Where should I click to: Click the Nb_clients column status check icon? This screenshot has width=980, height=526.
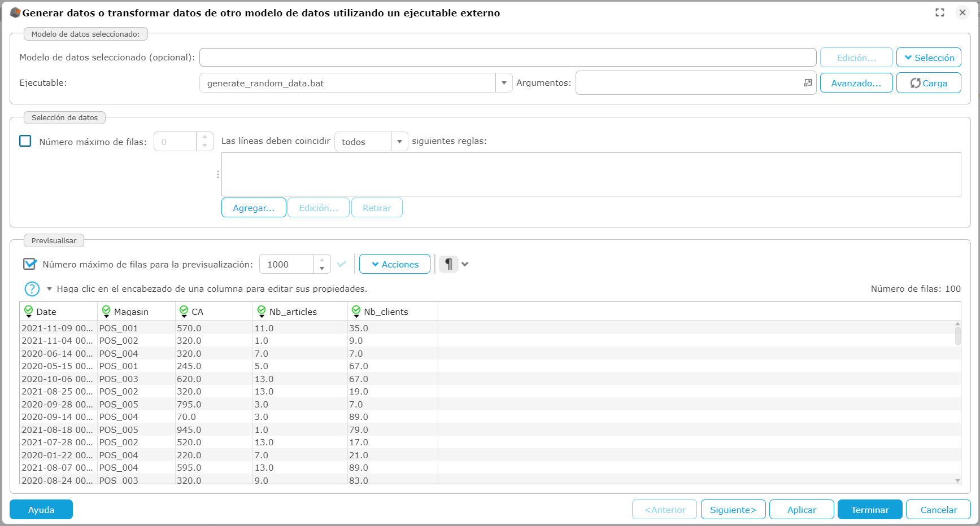[356, 312]
